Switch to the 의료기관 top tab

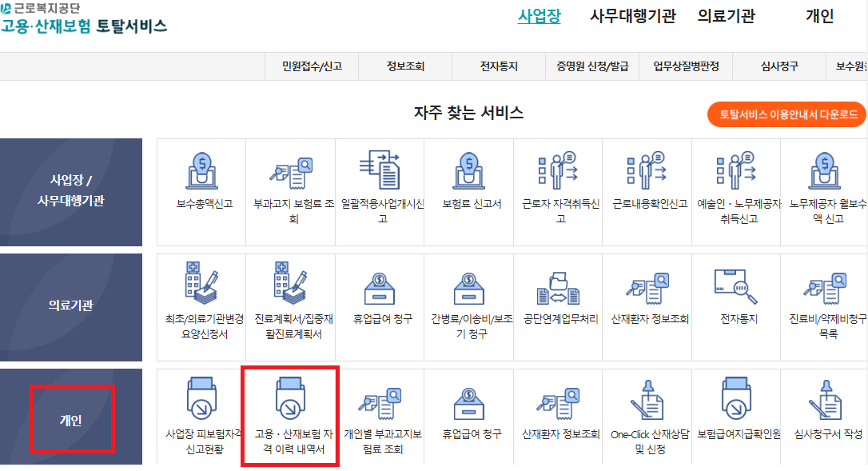pyautogui.click(x=726, y=16)
